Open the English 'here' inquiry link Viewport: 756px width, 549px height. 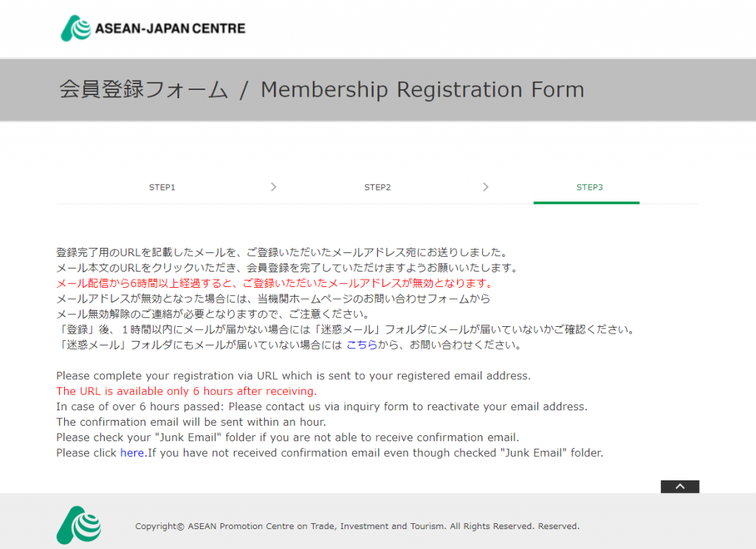(x=133, y=452)
